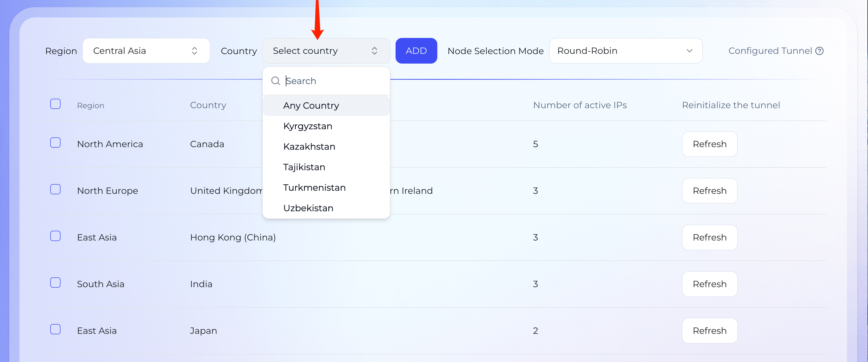This screenshot has width=868, height=362.
Task: Collapse the Select country dropdown
Action: (326, 51)
